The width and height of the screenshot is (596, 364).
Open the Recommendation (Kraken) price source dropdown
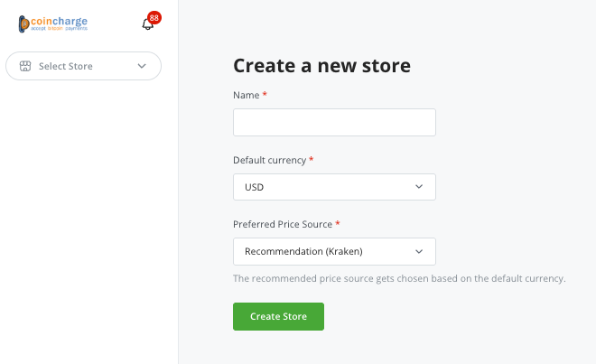(334, 251)
